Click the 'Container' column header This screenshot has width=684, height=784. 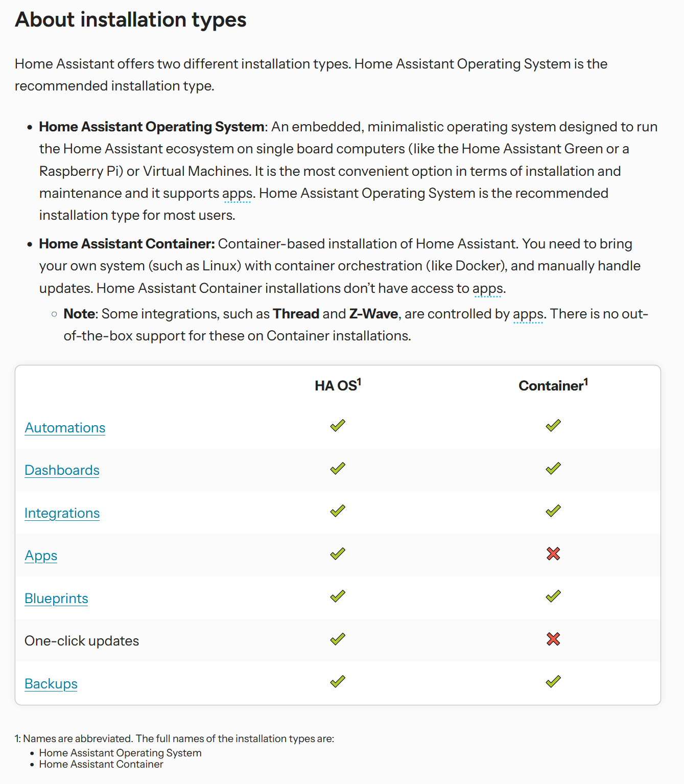(x=553, y=385)
